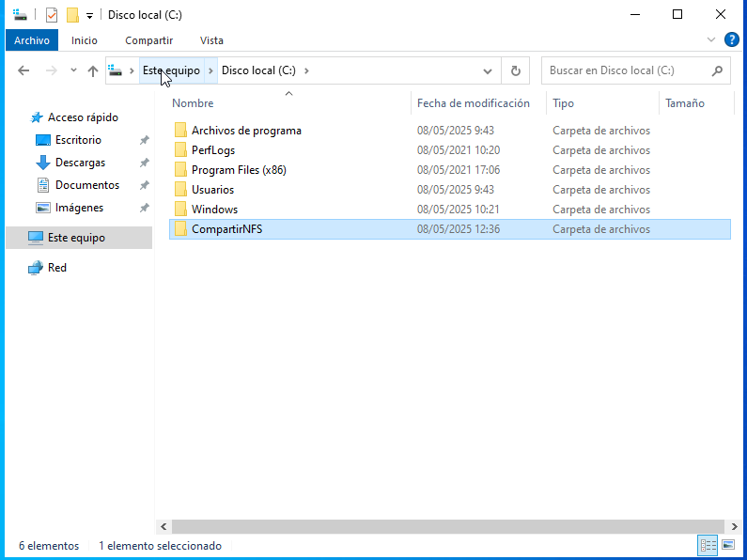Image resolution: width=747 pixels, height=560 pixels.
Task: Open Red in the navigation pane
Action: [x=57, y=268]
